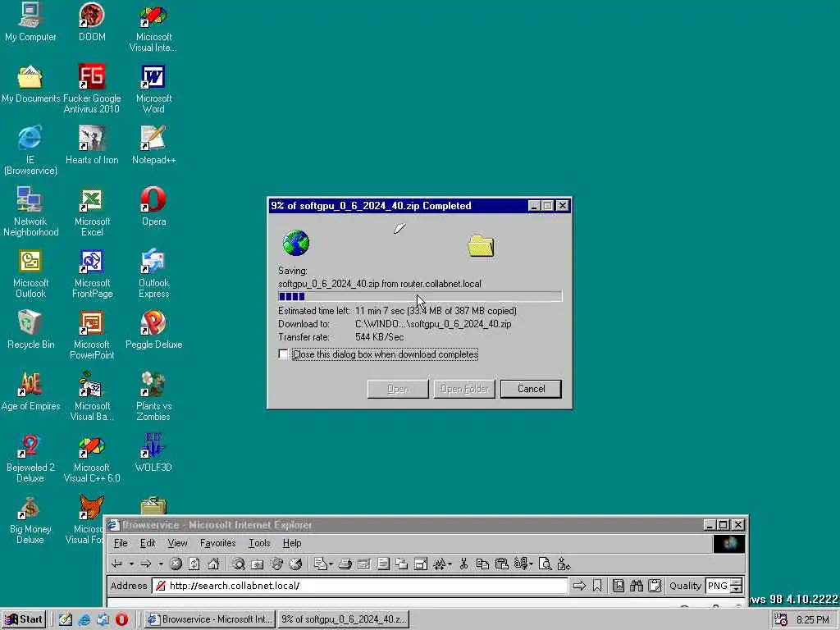840x630 pixels.
Task: Click the 8:25 PM taskbar clock
Action: [x=813, y=620]
